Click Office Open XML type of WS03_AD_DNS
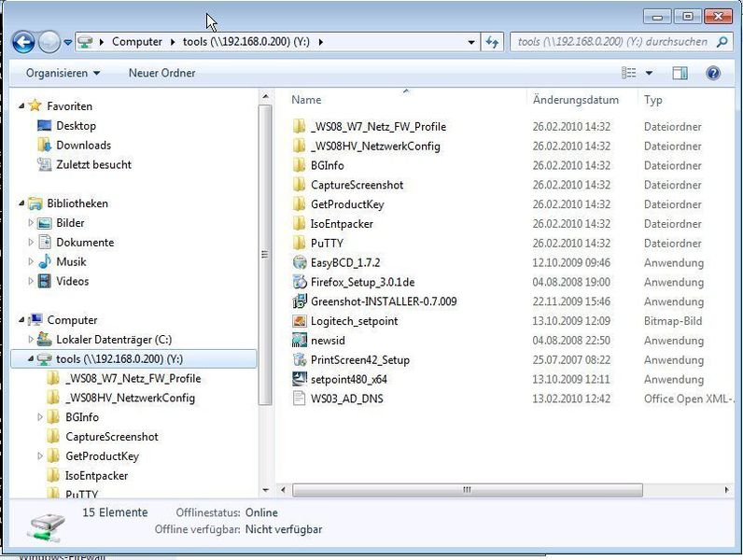This screenshot has height=560, width=743. click(x=688, y=399)
